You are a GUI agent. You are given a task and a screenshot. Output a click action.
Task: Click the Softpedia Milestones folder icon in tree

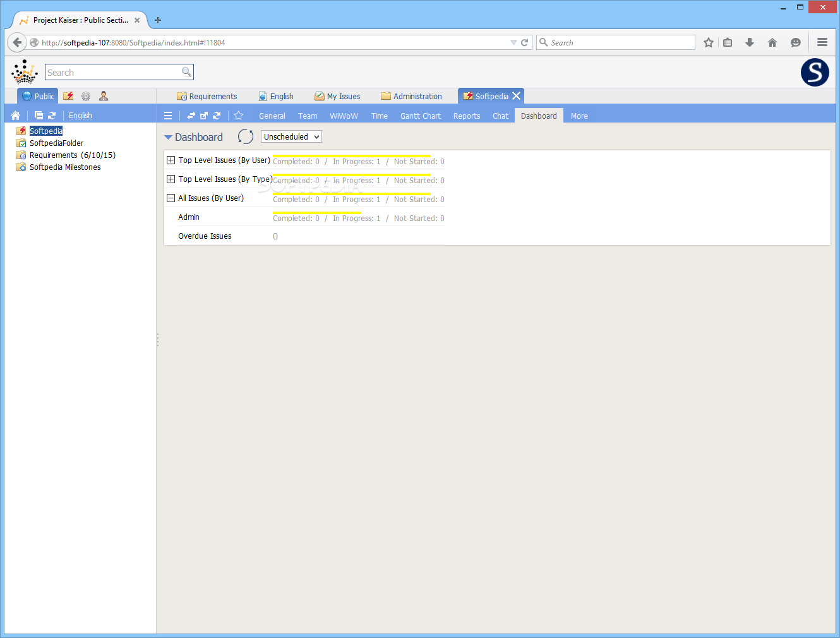(21, 167)
